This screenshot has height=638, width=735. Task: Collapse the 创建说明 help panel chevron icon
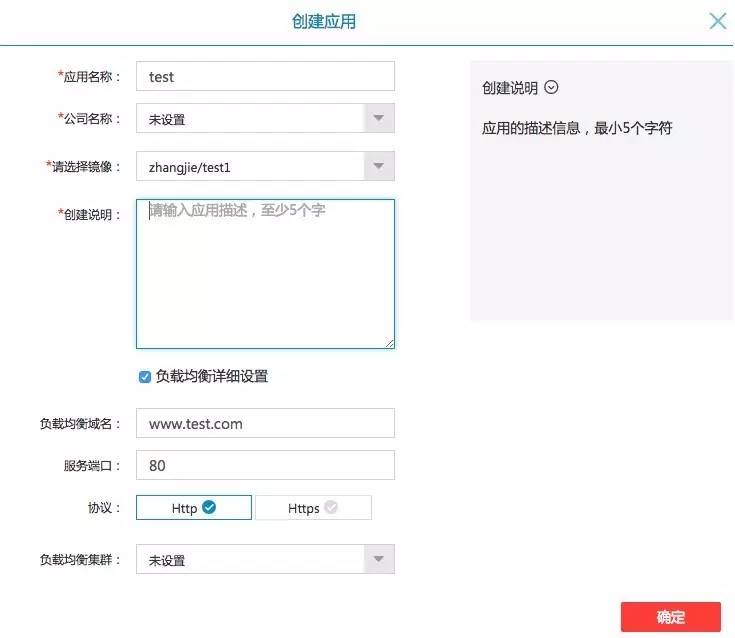pos(551,87)
